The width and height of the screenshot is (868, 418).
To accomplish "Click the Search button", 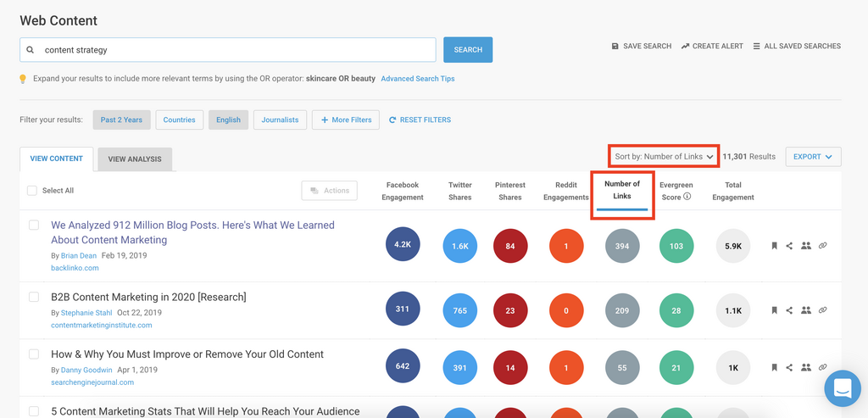I will click(x=468, y=50).
